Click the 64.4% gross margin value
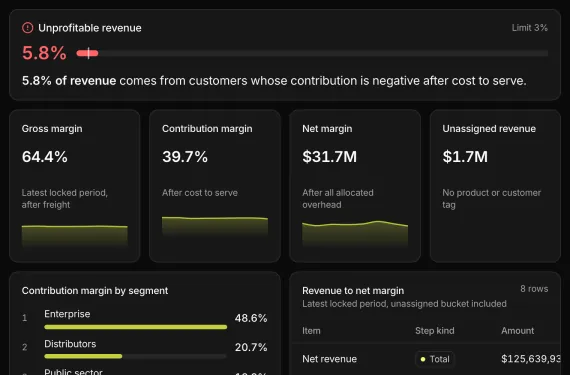This screenshot has width=570, height=375. [45, 157]
